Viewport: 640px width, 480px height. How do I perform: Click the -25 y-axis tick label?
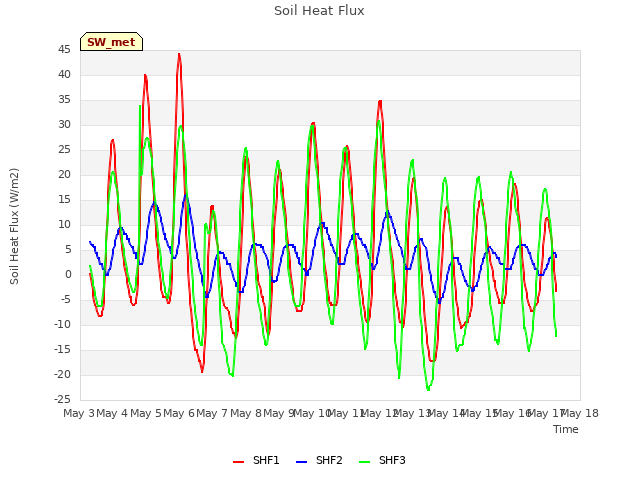62,400
